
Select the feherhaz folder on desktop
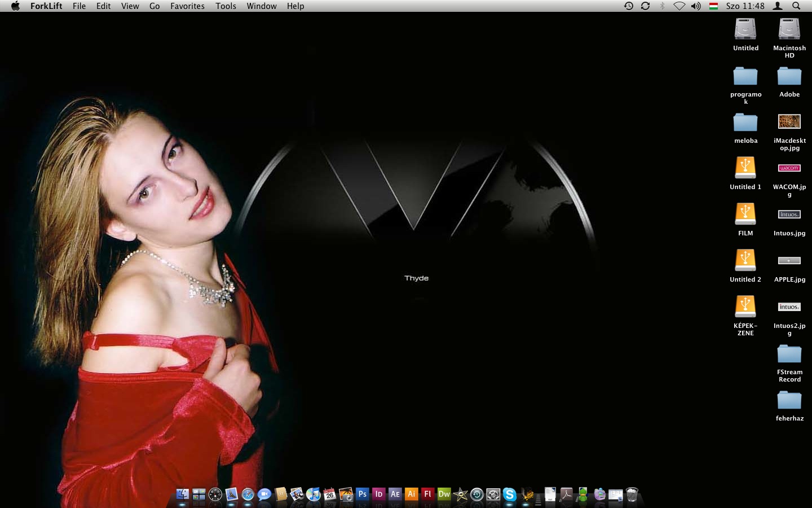tap(789, 400)
